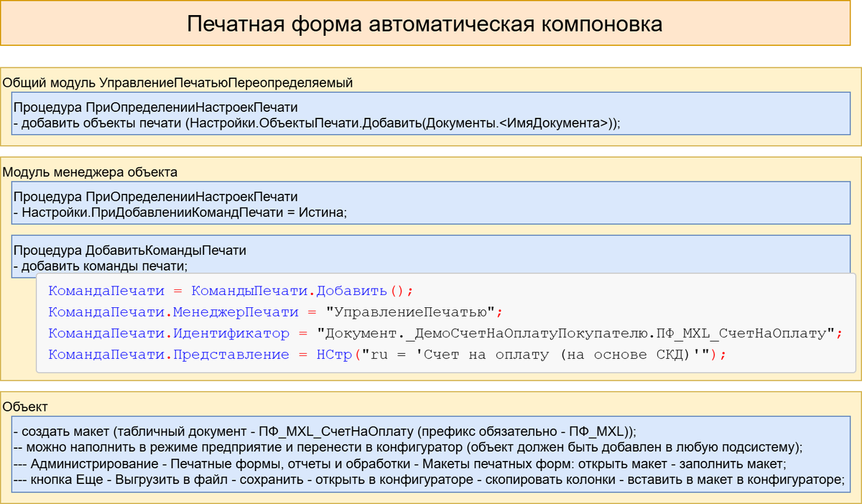This screenshot has height=504, width=862.
Task: Select heading 'Объект'
Action: [25, 407]
